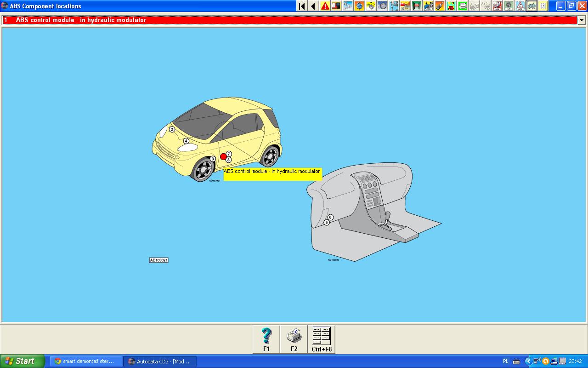Click the AD103021 image reference label
This screenshot has height=368, width=588.
click(x=158, y=260)
